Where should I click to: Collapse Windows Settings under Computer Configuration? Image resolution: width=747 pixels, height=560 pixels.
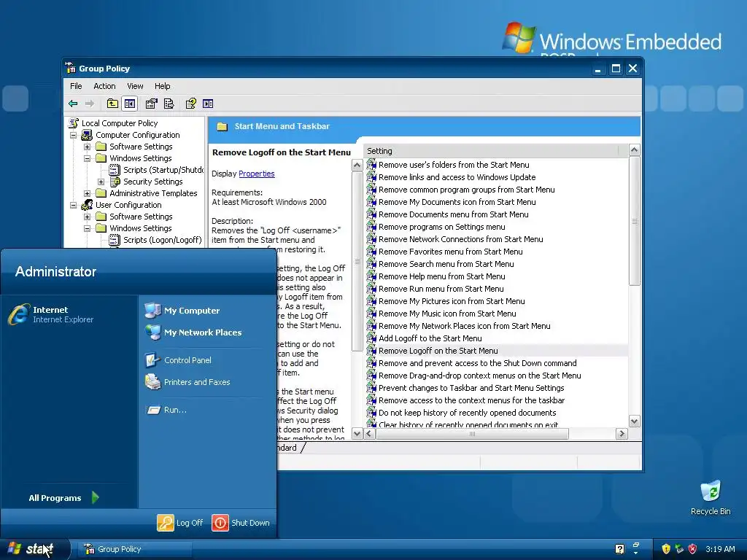coord(88,158)
